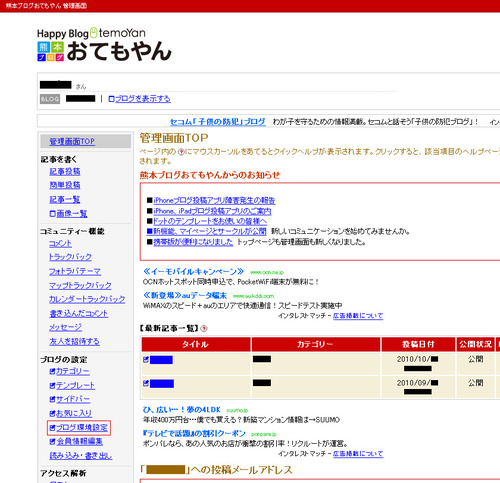Open the iPhoneブログ投稿アプリ障害発生の報告 notice
Image resolution: width=500 pixels, height=483 pixels.
214,200
